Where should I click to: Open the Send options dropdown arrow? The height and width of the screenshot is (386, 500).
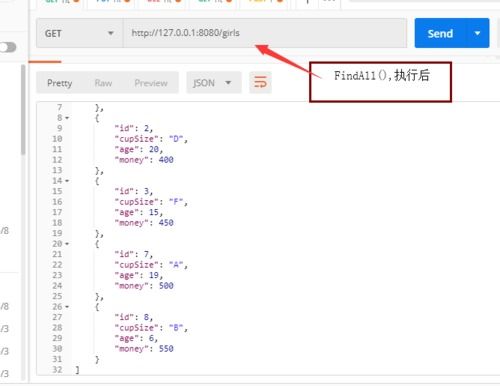pyautogui.click(x=477, y=33)
